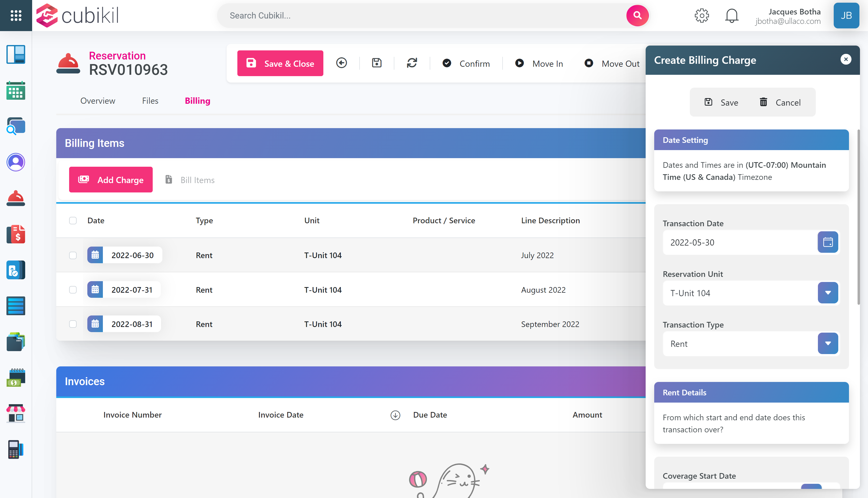Check the 2022-06-30 rent row checkbox
Viewport: 868px width, 498px height.
73,255
